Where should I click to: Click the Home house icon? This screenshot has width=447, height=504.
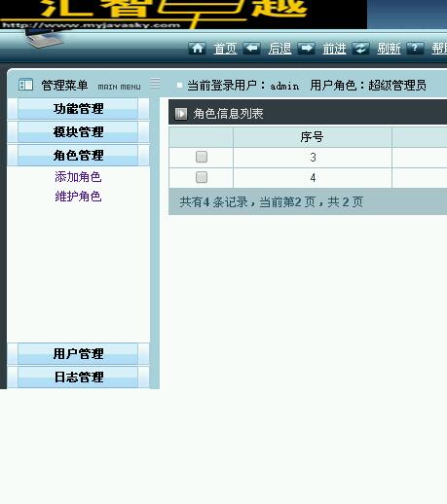click(197, 49)
